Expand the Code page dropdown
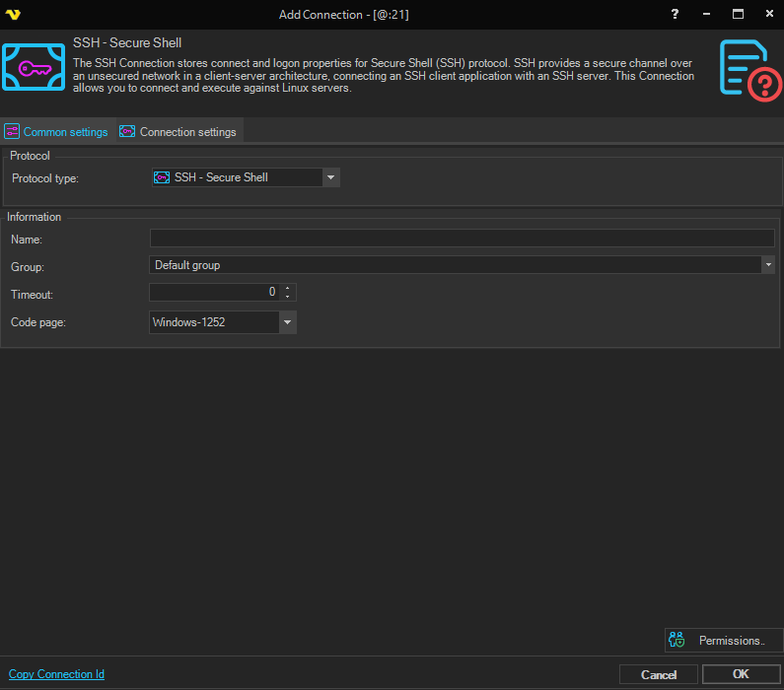Image resolution: width=784 pixels, height=690 pixels. click(287, 322)
